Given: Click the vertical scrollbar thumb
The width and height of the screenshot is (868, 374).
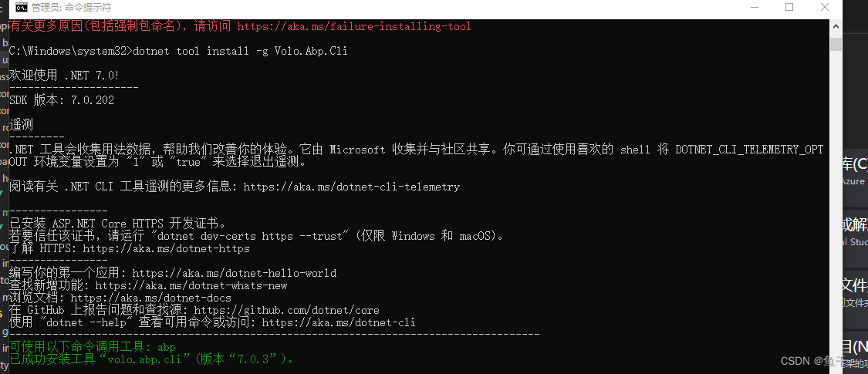Looking at the screenshot, I should pos(836,43).
